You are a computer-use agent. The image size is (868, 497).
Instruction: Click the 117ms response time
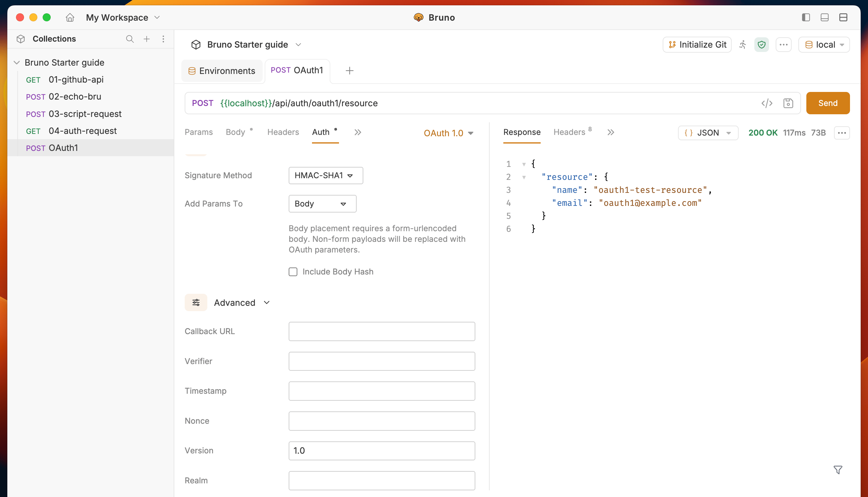794,133
